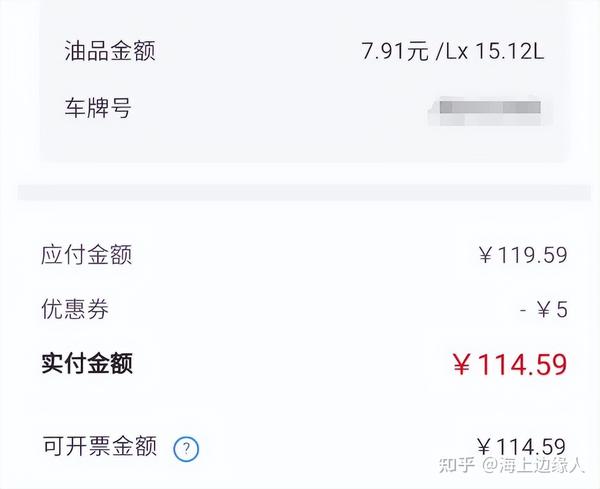Select the 油品金额 label
This screenshot has width=600, height=489.
(110, 51)
